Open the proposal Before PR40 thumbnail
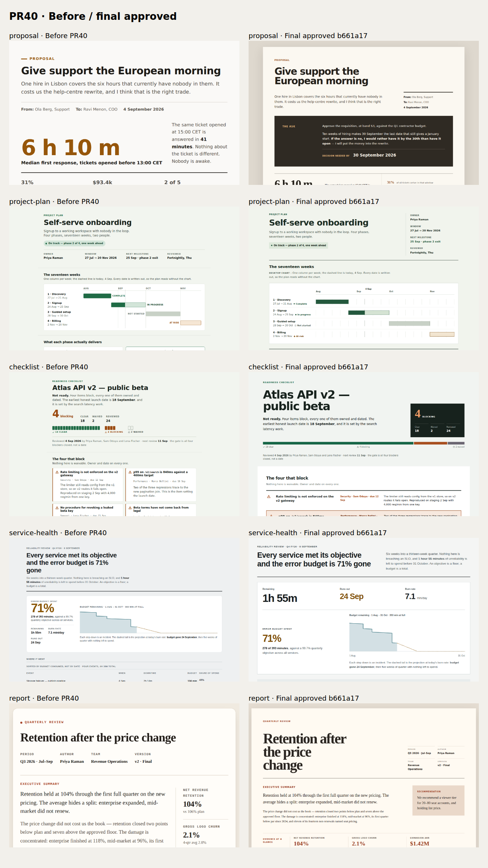 coord(124,113)
